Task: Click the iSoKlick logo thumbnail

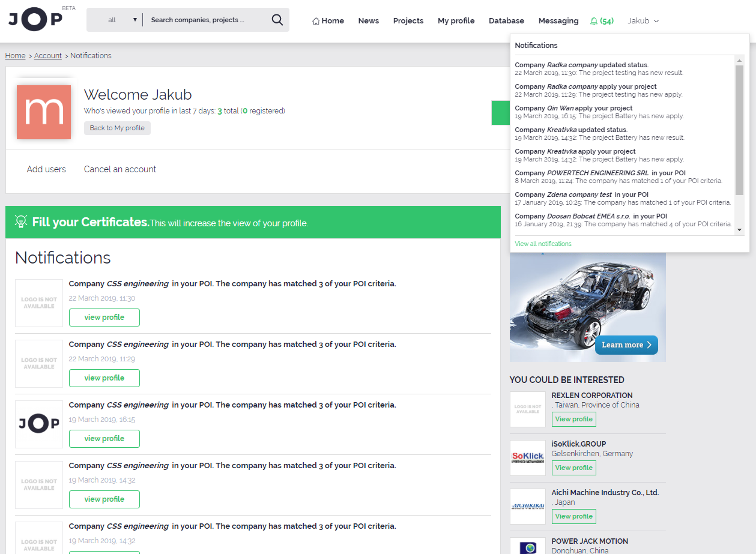Action: 528,458
